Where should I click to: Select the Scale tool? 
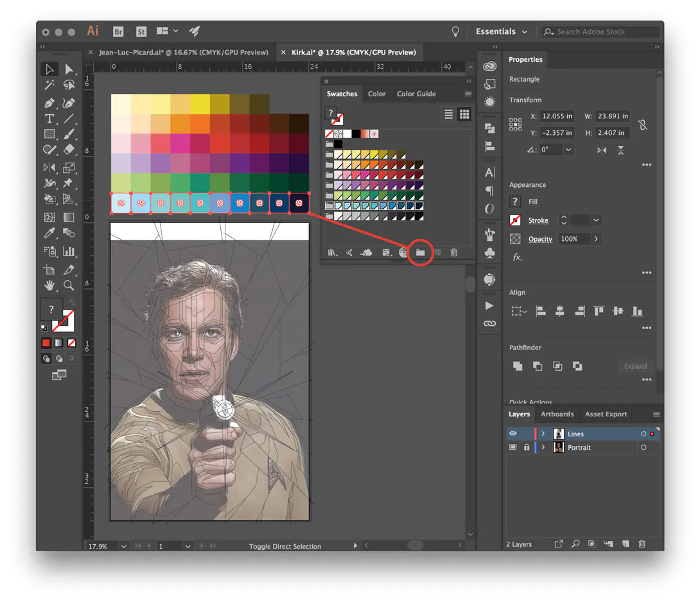(69, 168)
